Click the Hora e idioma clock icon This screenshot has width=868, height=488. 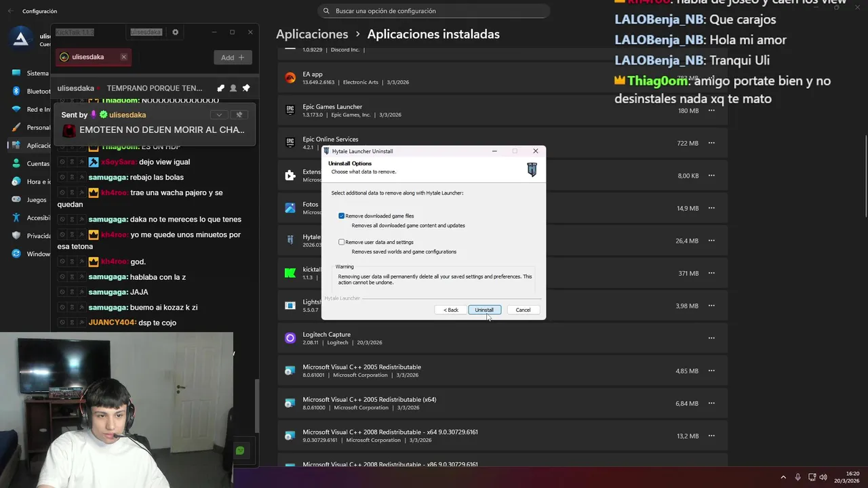(x=16, y=182)
